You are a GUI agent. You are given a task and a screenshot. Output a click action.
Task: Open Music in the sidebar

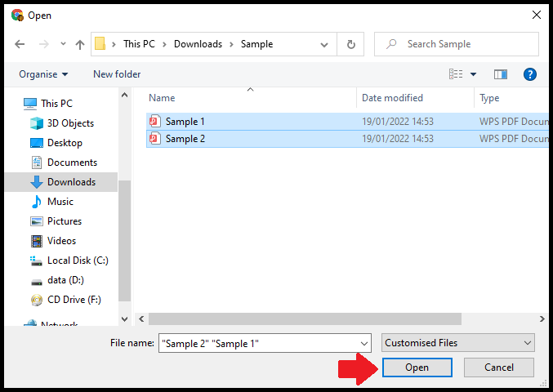60,202
